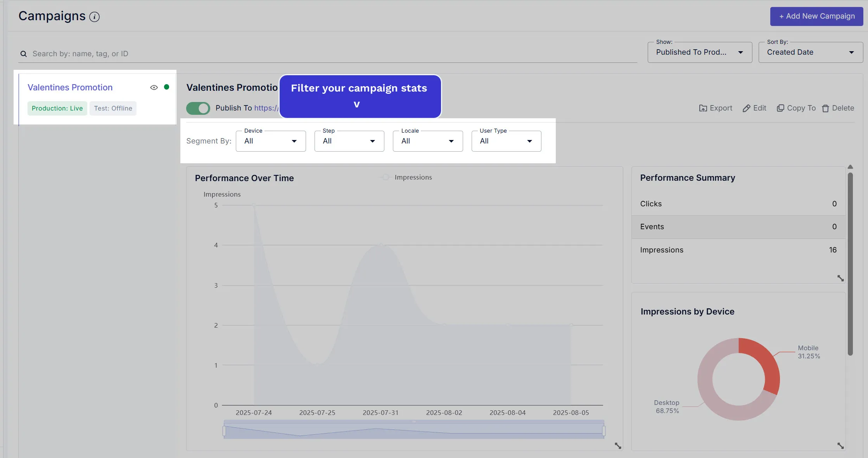The width and height of the screenshot is (868, 458).
Task: Select the Valentines Promotion campaign item
Action: tap(70, 88)
